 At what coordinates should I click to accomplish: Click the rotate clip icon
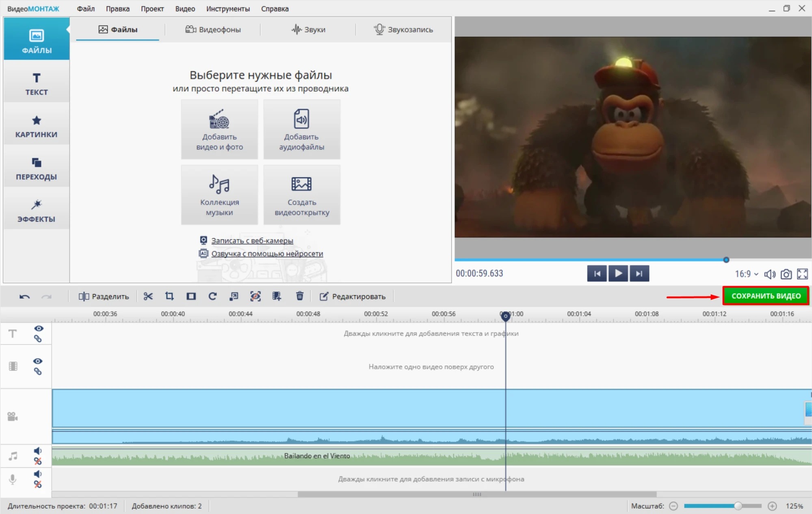coord(212,296)
